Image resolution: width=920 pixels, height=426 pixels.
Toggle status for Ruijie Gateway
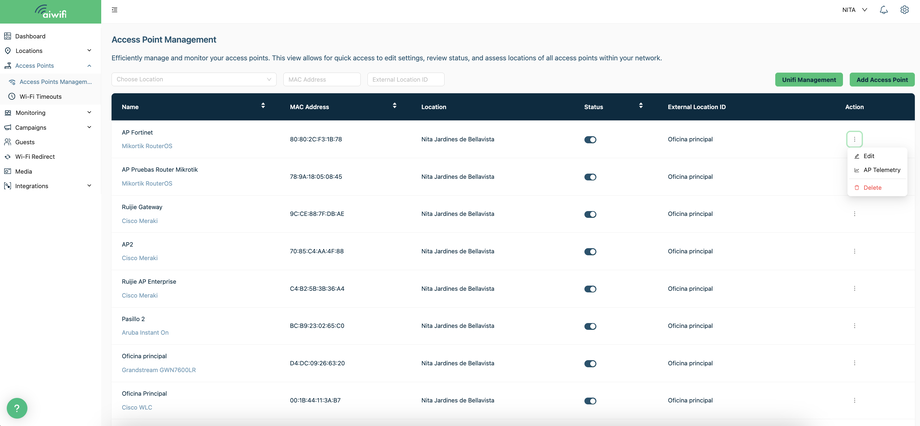[x=590, y=214]
